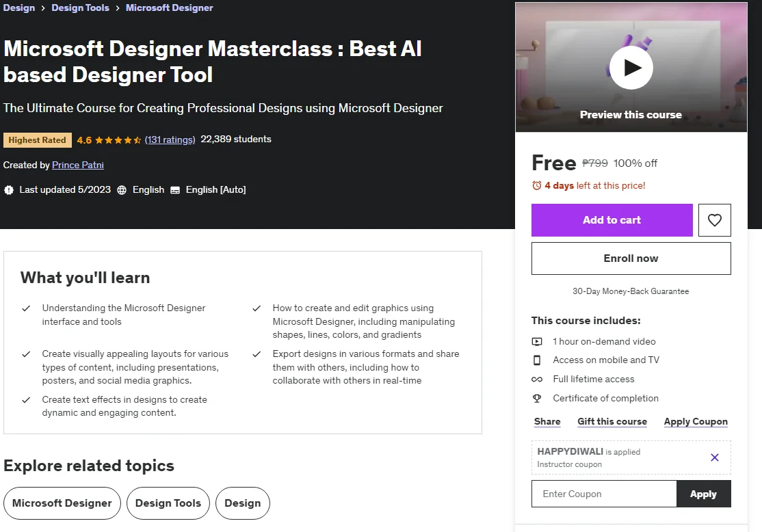This screenshot has height=532, width=762.
Task: Click the Highest Rated badge
Action: 38,140
